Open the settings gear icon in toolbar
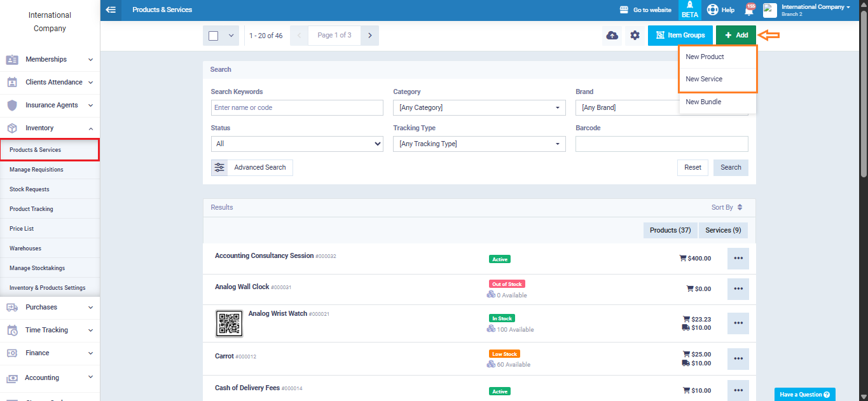This screenshot has height=401, width=868. 635,36
